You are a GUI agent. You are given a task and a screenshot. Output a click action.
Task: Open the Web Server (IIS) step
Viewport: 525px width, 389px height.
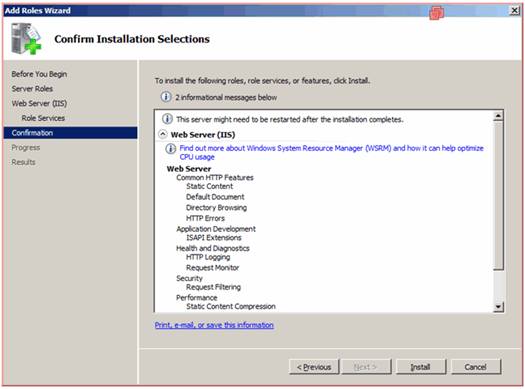tap(39, 103)
